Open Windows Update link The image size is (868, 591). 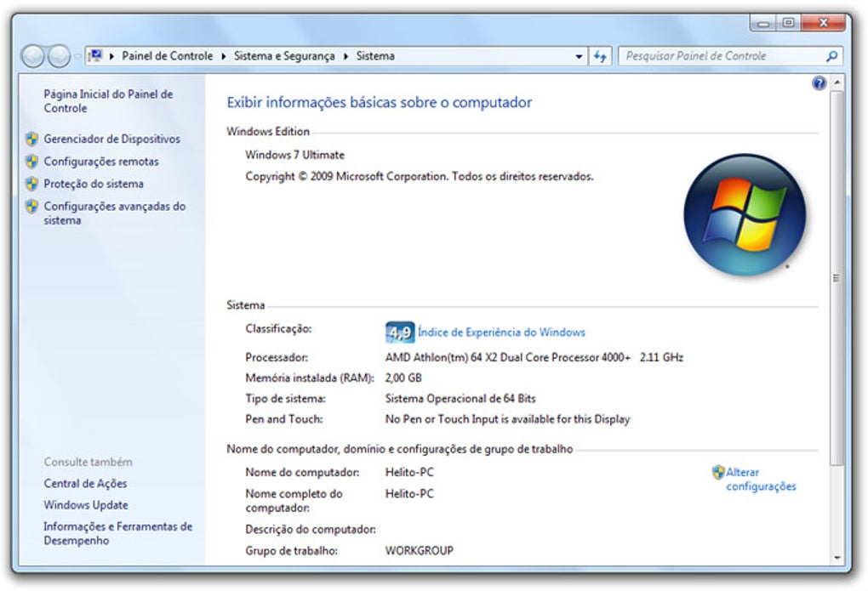[x=86, y=505]
